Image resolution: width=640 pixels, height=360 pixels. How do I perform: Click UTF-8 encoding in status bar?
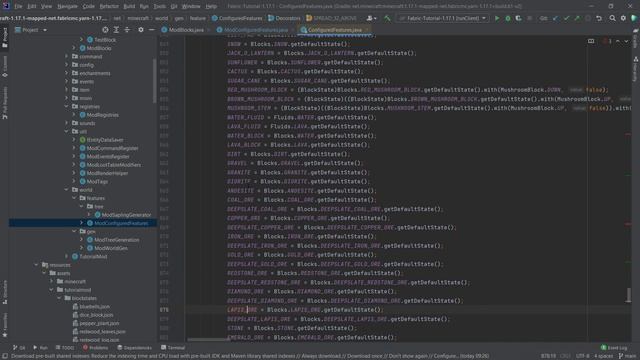[x=582, y=356]
